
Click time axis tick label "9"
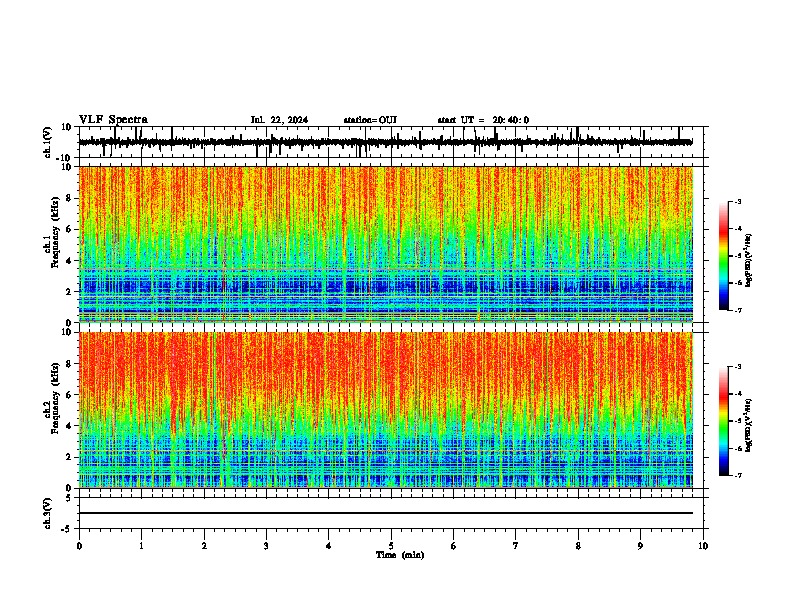pyautogui.click(x=640, y=546)
